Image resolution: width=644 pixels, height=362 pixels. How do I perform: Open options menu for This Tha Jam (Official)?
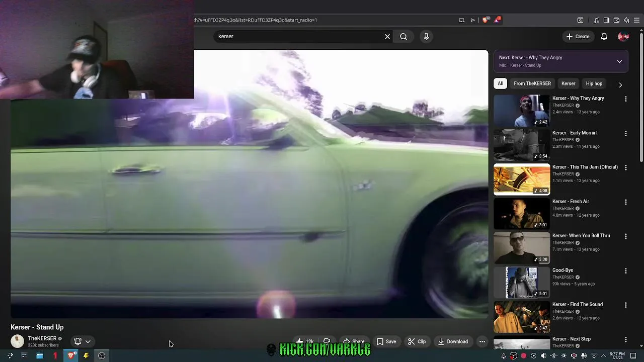click(x=626, y=167)
